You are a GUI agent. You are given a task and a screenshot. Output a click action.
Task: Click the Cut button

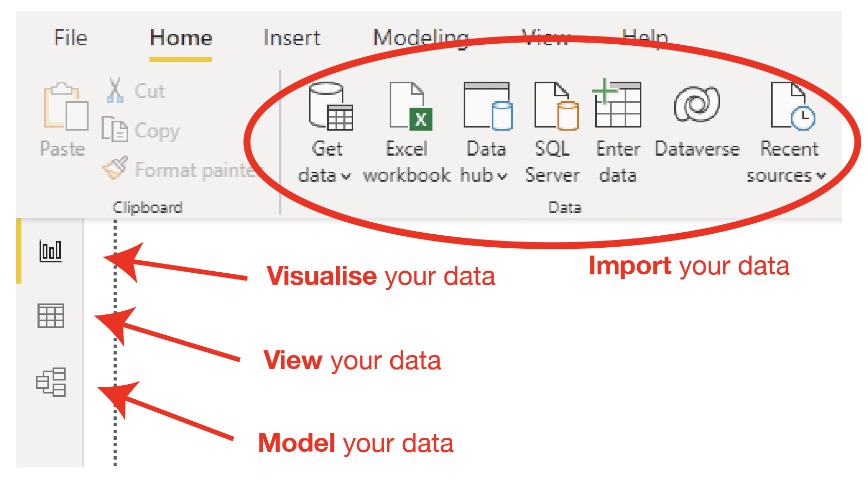137,91
